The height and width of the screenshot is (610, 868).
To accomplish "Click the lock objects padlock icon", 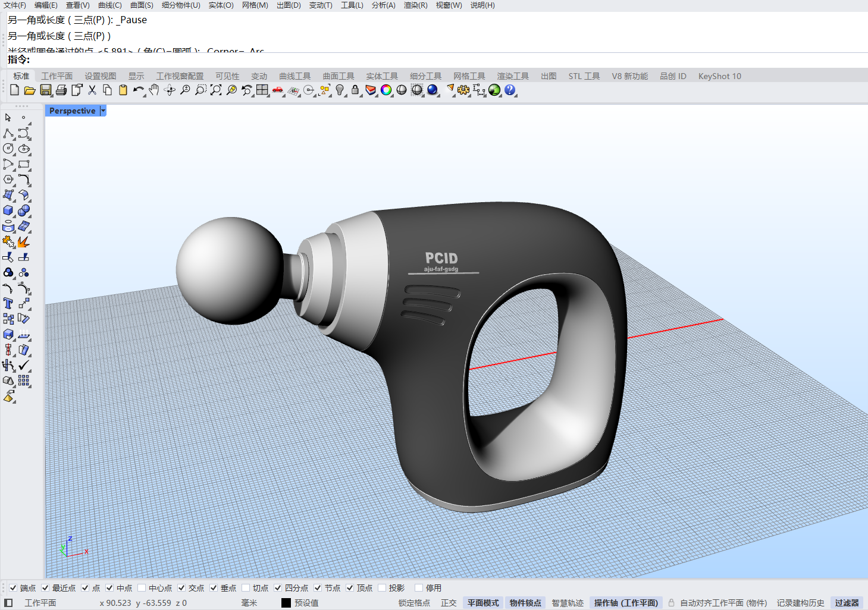I will 355,90.
